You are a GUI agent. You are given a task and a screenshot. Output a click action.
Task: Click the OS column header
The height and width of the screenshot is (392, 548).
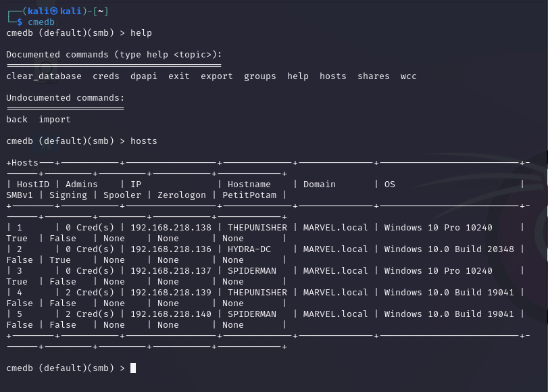point(389,185)
